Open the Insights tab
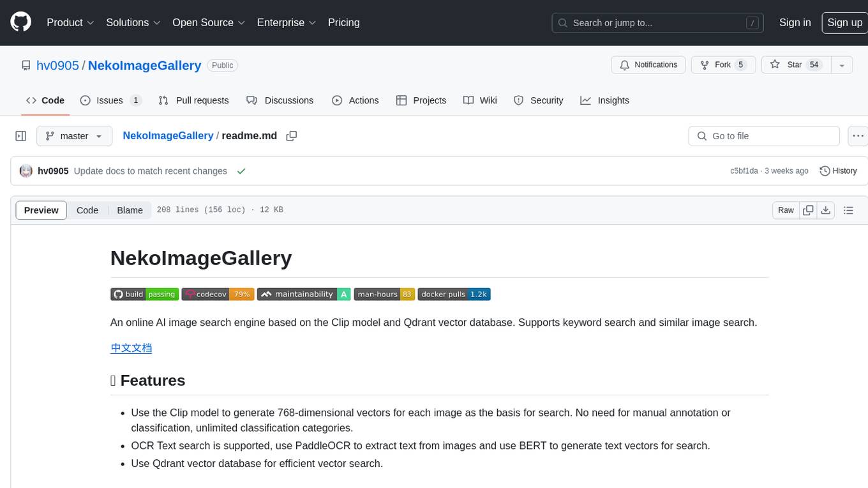This screenshot has height=488, width=868. click(605, 100)
